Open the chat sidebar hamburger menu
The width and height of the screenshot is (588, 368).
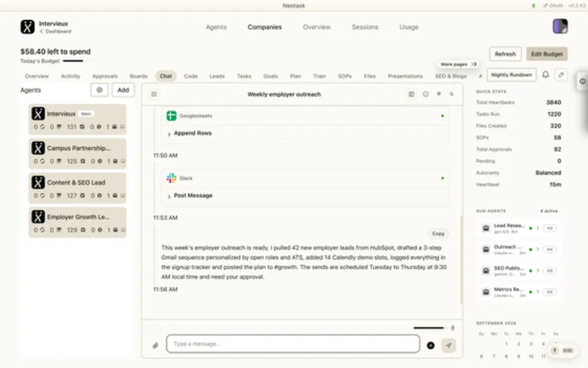pyautogui.click(x=154, y=94)
